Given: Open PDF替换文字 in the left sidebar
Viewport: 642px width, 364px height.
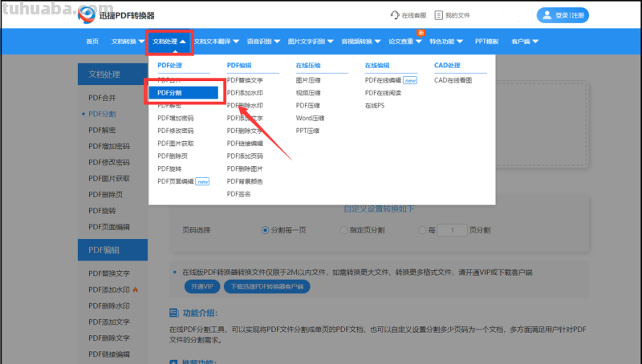Looking at the screenshot, I should tap(109, 273).
